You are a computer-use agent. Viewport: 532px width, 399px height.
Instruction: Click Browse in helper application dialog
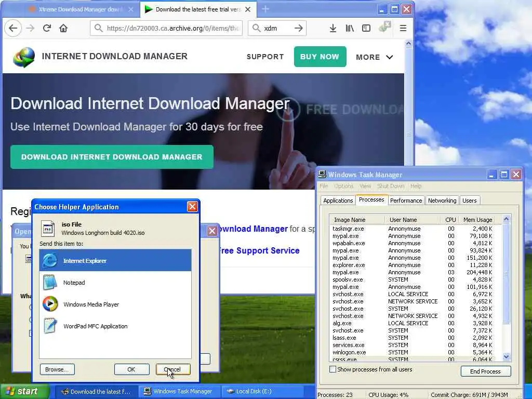click(57, 369)
